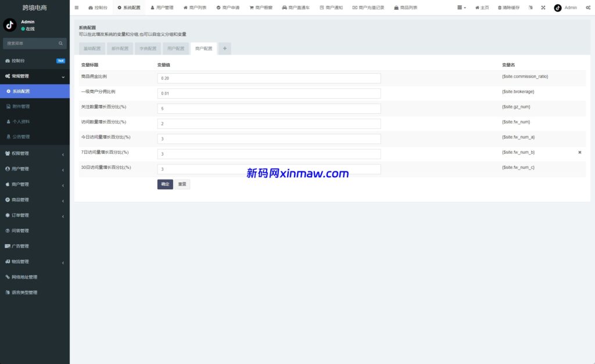Select the TikTok logo next to Admin
Image resolution: width=595 pixels, height=364 pixels.
(556, 8)
